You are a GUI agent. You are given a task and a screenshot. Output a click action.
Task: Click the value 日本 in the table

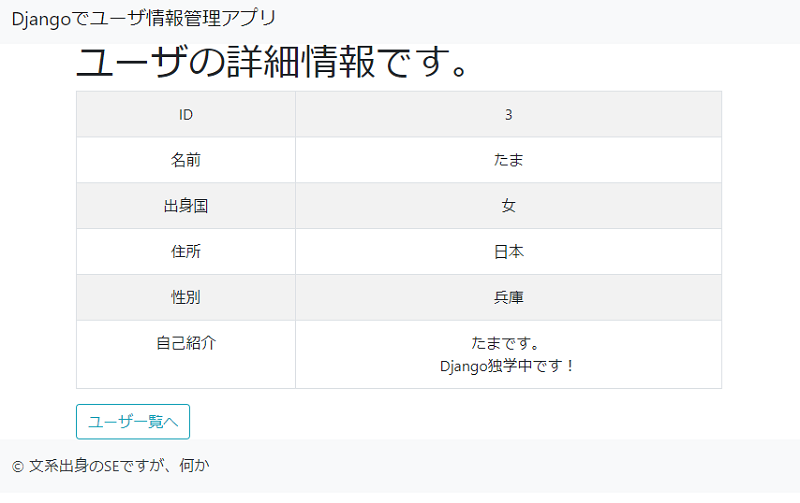[509, 252]
